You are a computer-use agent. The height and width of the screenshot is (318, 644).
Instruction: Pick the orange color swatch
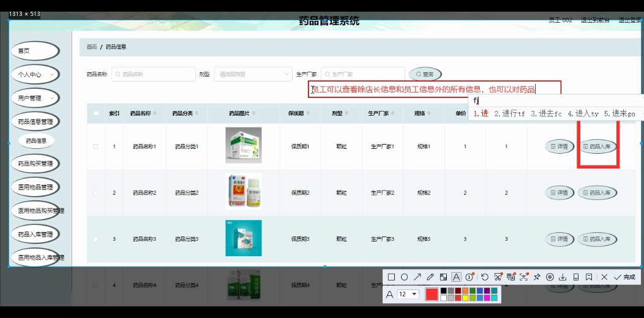(x=466, y=291)
